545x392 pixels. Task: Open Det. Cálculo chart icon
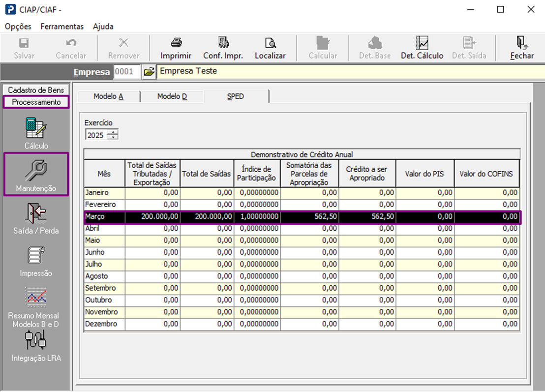point(422,43)
